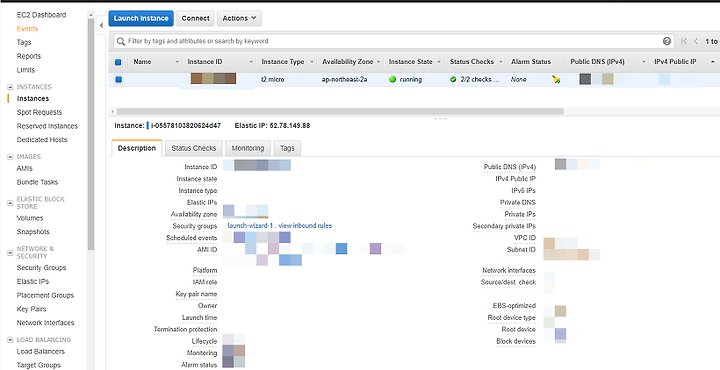Open Tags in the left sidebar
The height and width of the screenshot is (370, 720).
coord(24,42)
